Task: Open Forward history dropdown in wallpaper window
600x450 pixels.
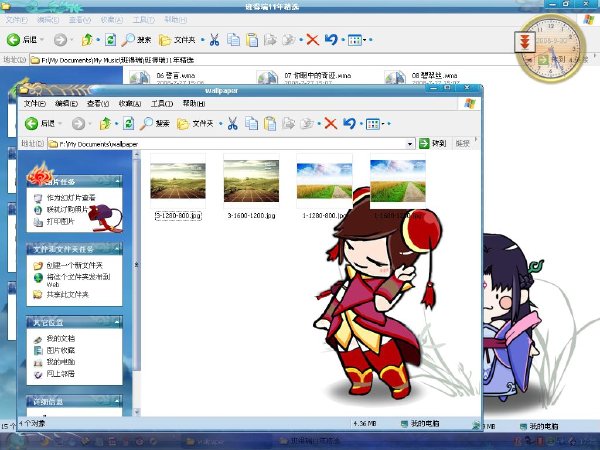Action: (90, 123)
